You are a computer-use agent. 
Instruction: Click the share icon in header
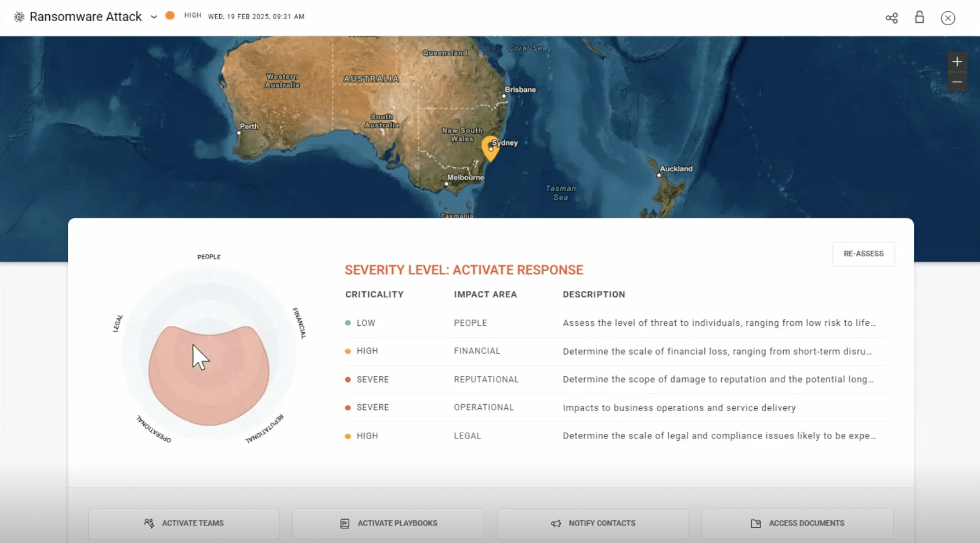click(x=891, y=18)
